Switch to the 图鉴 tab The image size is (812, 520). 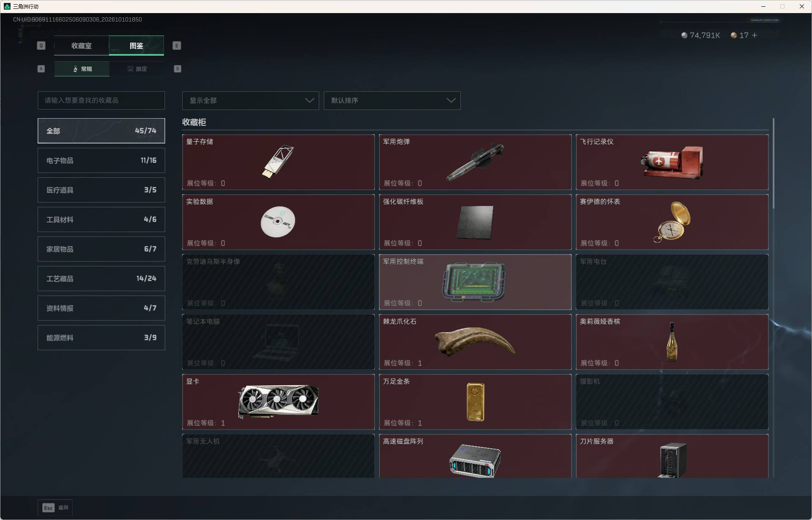(x=136, y=46)
